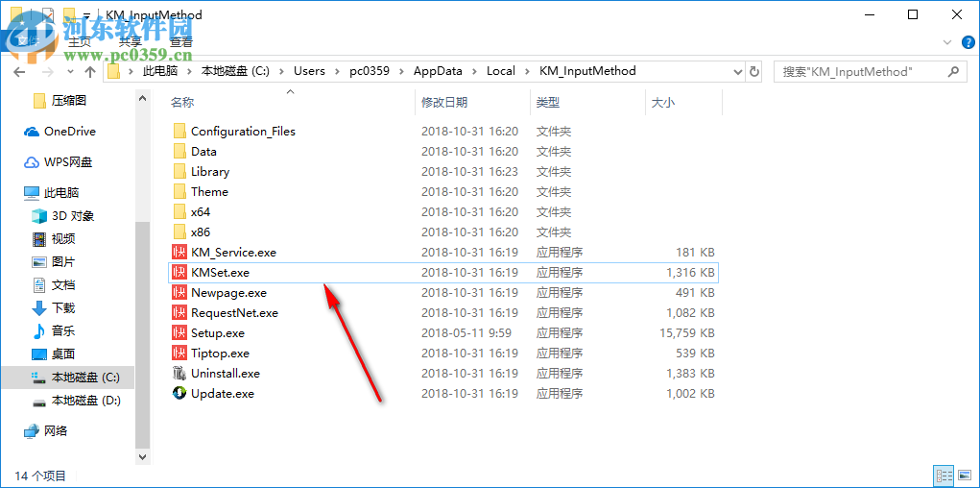Sort by the 修改日期 column header
Viewport: 980px width, 488px height.
coord(444,103)
